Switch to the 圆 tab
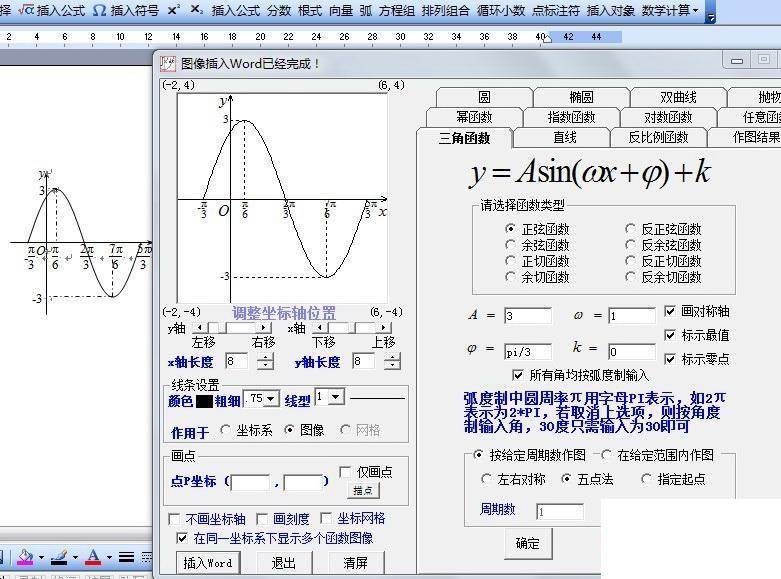 click(484, 97)
